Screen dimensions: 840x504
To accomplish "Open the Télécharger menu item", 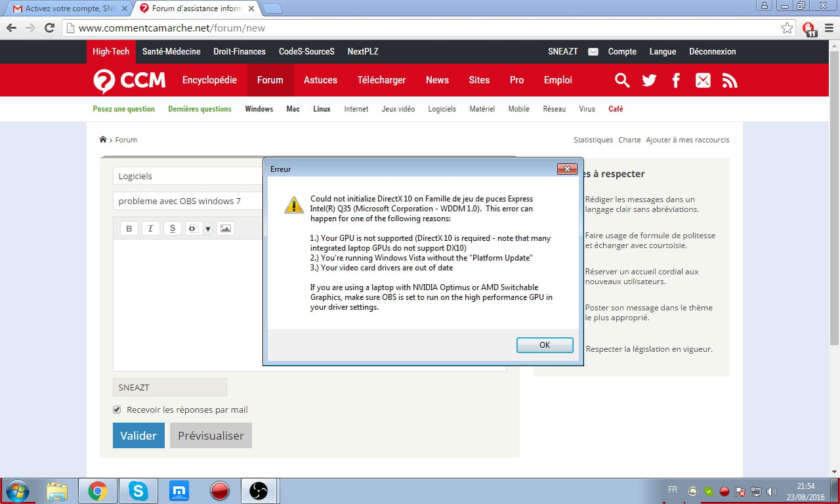I will [381, 80].
